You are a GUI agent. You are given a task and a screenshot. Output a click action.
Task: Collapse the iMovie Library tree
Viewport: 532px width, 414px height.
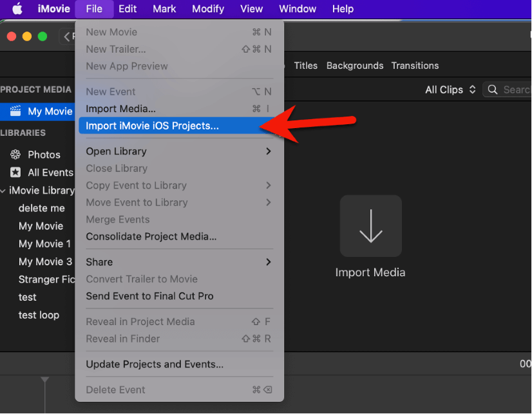pyautogui.click(x=3, y=191)
